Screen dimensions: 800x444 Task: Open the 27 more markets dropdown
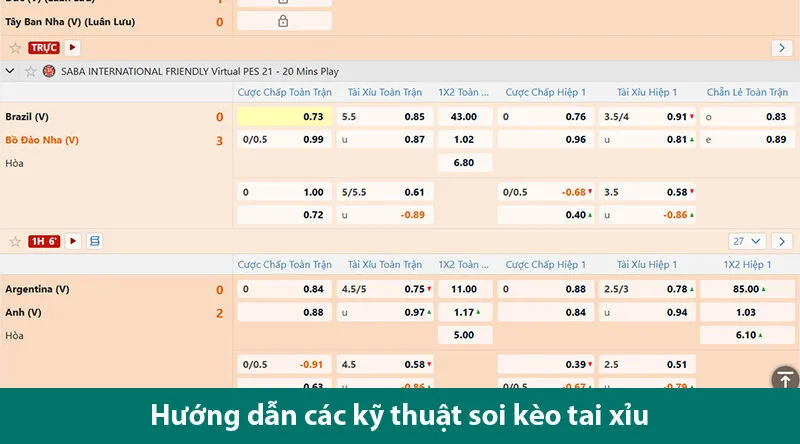[747, 241]
